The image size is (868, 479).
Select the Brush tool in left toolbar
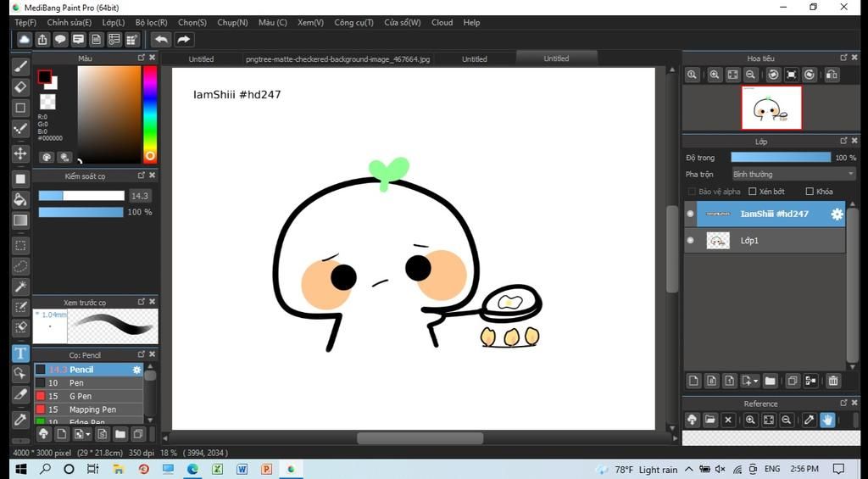pyautogui.click(x=20, y=67)
